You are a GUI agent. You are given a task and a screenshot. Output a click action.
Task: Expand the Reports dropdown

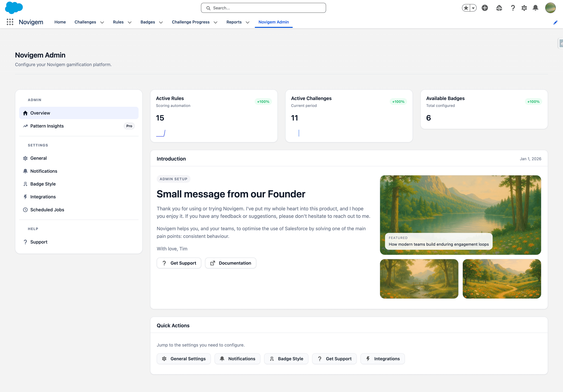248,22
